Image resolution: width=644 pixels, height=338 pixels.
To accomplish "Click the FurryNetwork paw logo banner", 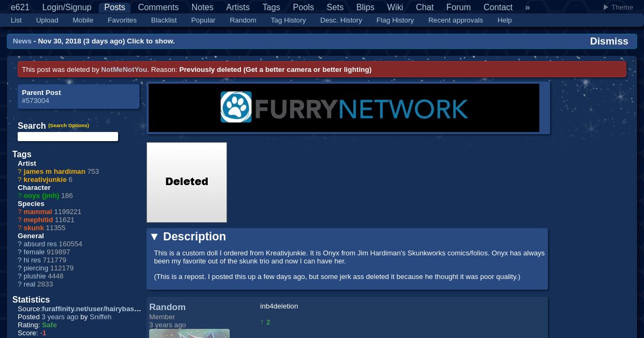I will click(x=343, y=107).
